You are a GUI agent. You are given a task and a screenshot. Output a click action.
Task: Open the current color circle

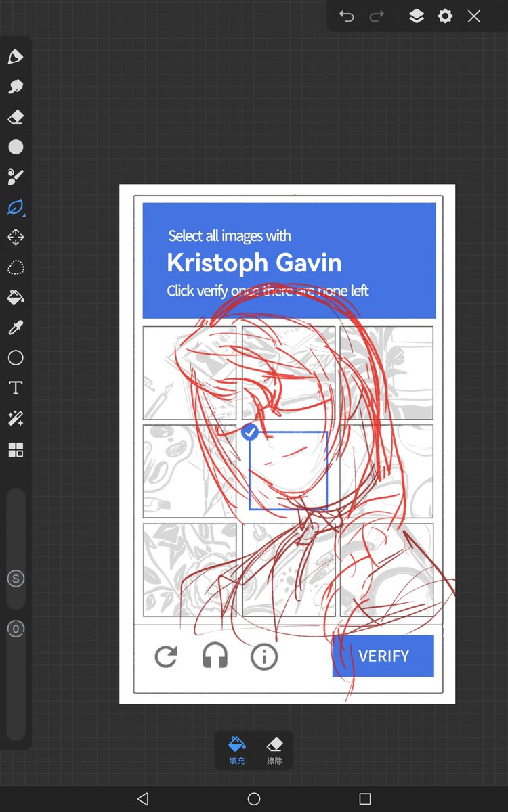(16, 147)
